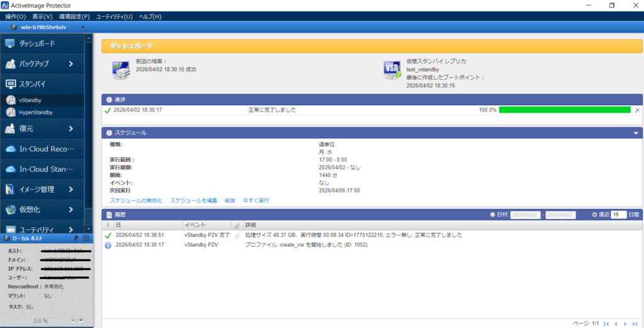This screenshot has width=644, height=328.
Task: Select the 日付 date range radio button
Action: click(492, 215)
